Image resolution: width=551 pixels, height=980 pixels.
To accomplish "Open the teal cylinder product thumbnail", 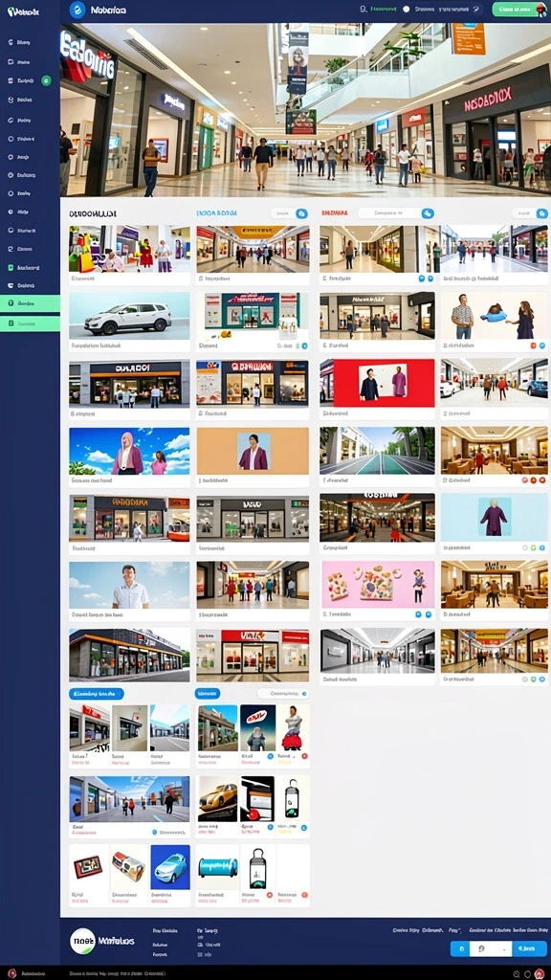I will 218,867.
